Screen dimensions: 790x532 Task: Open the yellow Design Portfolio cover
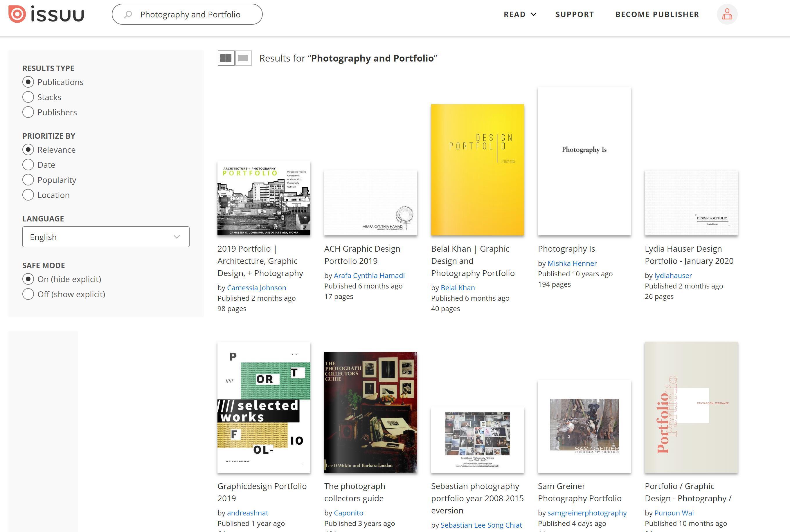[x=477, y=170]
